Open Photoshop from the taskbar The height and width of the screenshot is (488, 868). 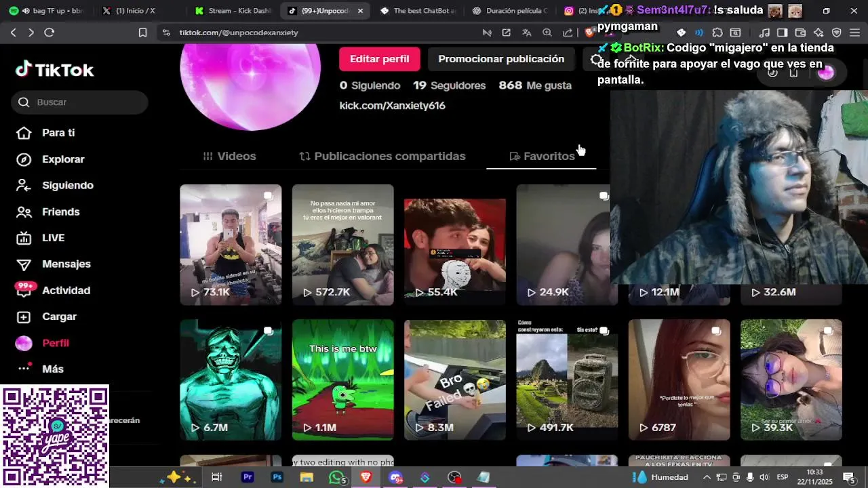[277, 477]
